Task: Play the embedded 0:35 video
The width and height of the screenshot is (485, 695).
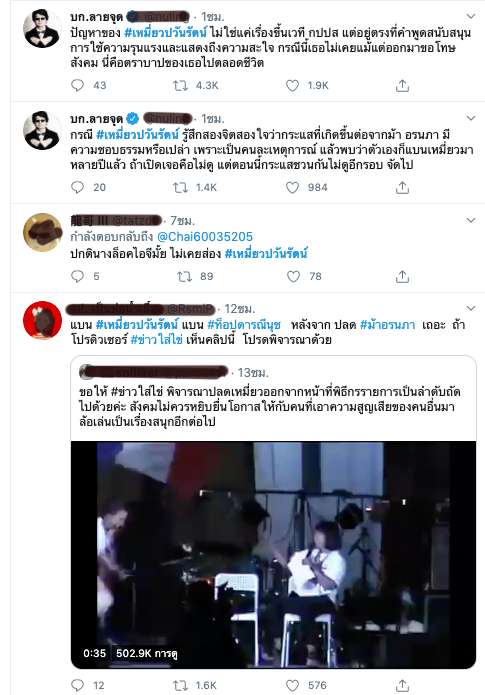Action: click(x=273, y=555)
